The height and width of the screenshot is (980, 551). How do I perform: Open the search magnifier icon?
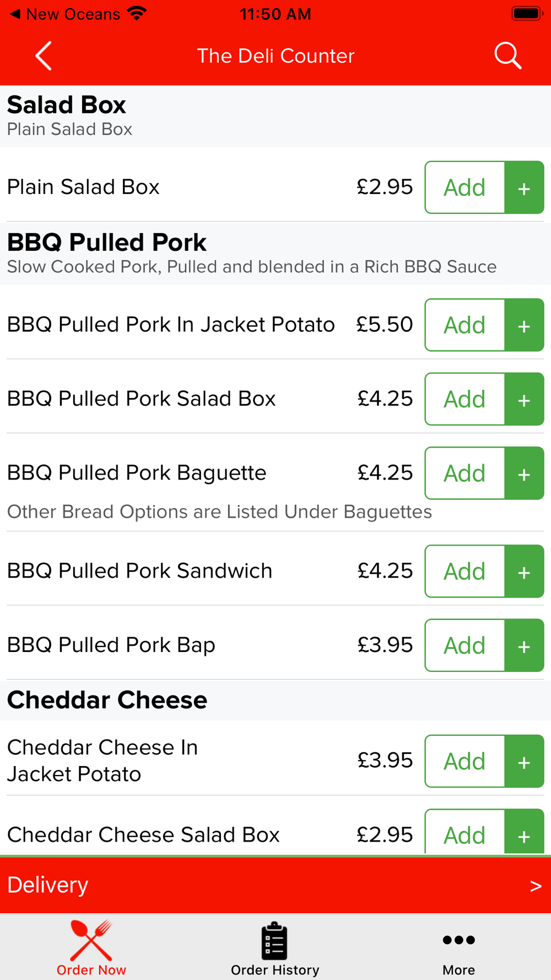pyautogui.click(x=507, y=56)
